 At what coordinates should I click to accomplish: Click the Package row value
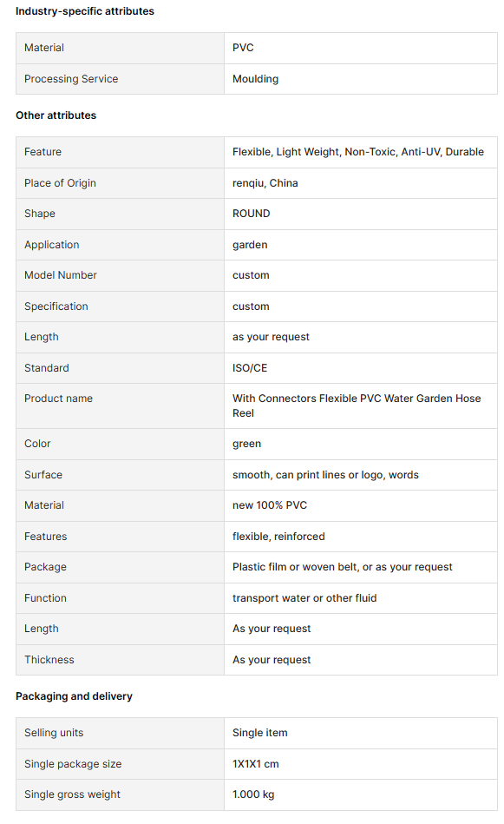pyautogui.click(x=343, y=566)
